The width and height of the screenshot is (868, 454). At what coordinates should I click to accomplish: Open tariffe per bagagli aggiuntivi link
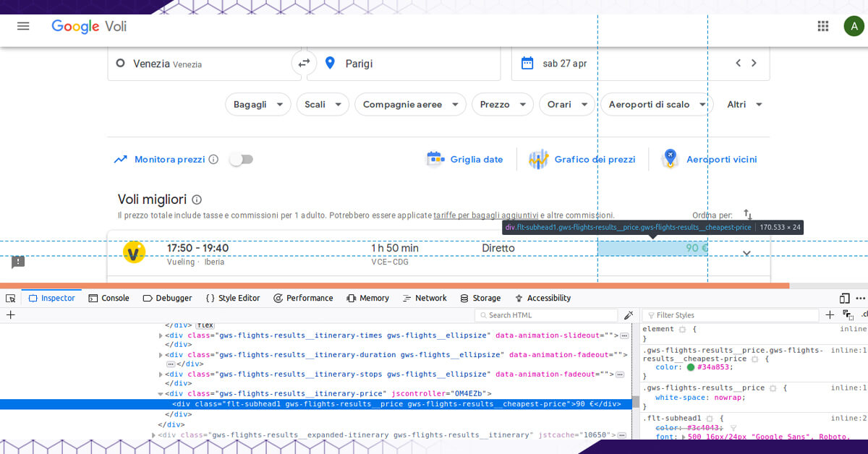[486, 215]
